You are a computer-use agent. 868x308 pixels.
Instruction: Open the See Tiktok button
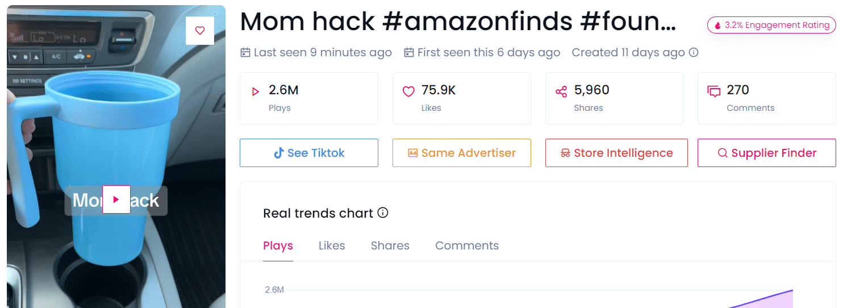(308, 153)
